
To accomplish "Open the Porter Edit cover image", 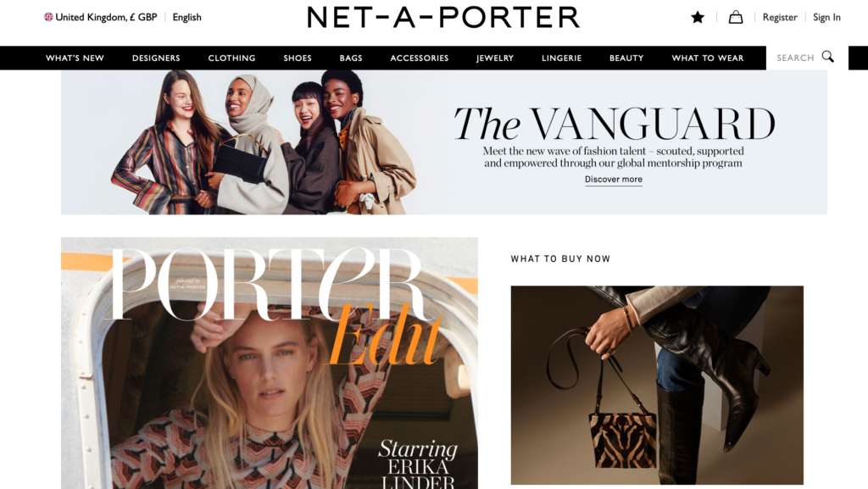I will pyautogui.click(x=270, y=363).
